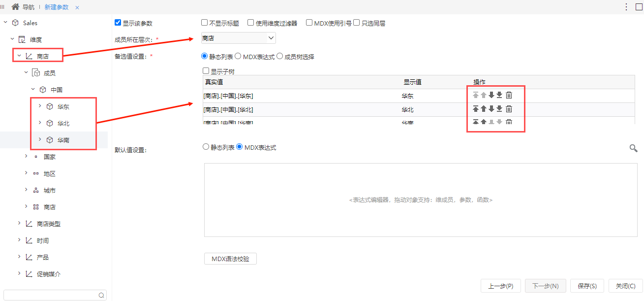Screen dimensions: 644x301
Task: Open the three-dot more options menu
Action: click(x=626, y=7)
